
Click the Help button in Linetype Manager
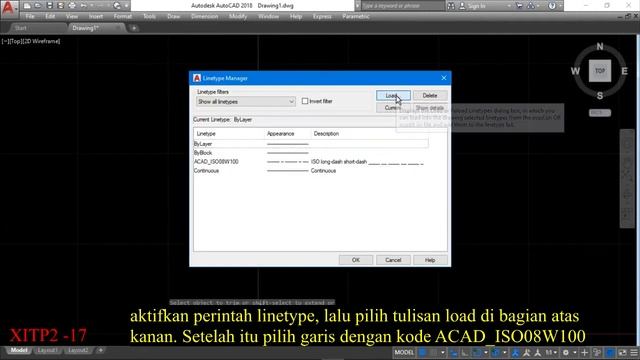[x=430, y=260]
